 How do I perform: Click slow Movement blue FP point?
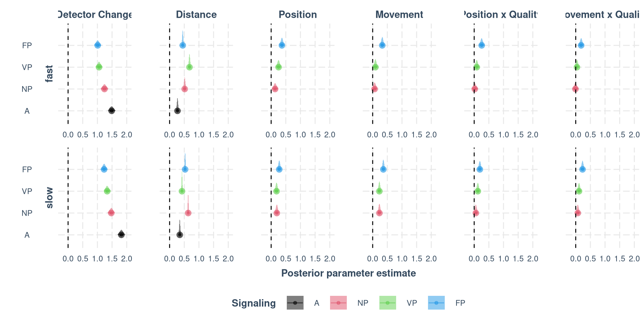[x=383, y=169]
